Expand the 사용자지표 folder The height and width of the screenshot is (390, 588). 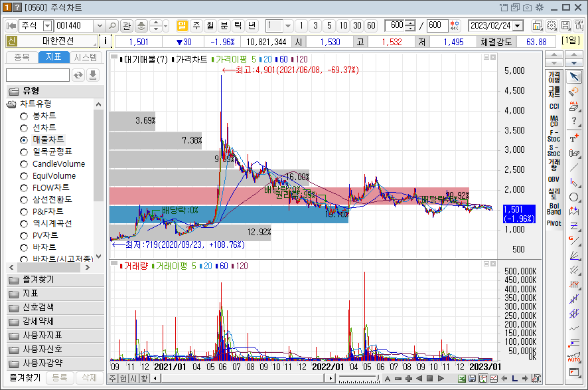click(x=55, y=336)
